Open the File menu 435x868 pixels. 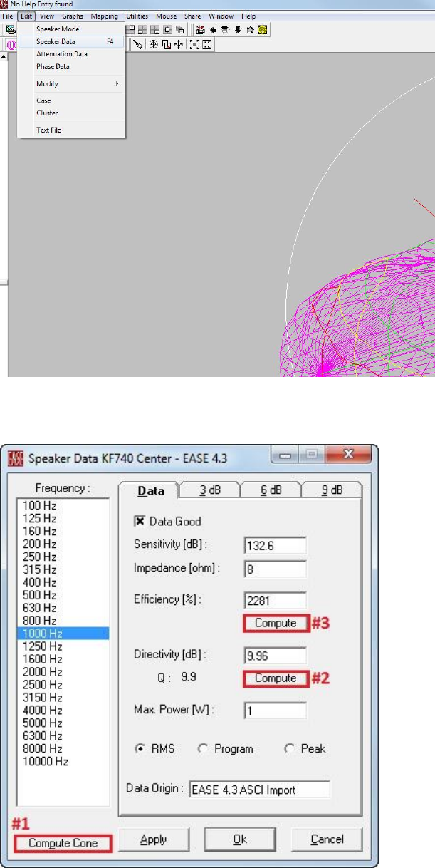pos(6,16)
